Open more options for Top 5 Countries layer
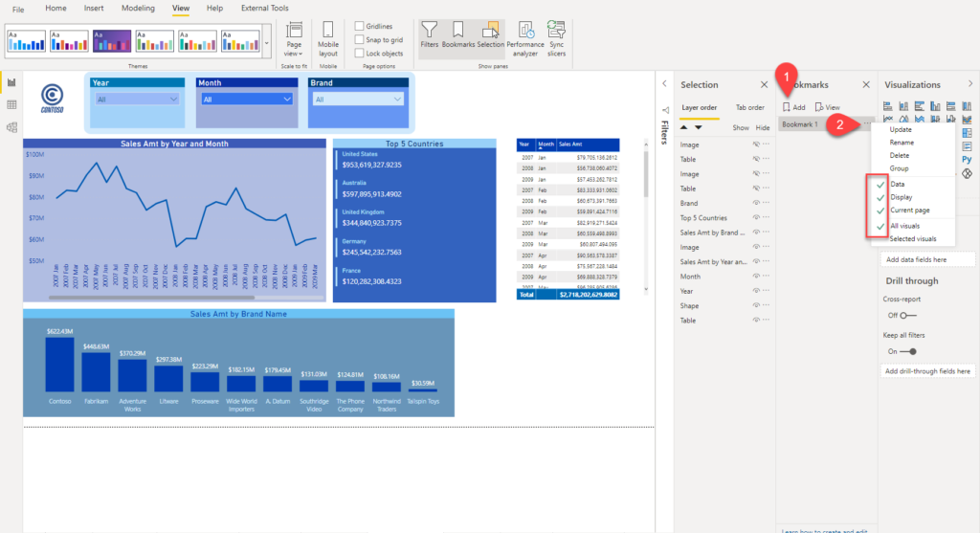Viewport: 980px width, 533px height. [x=767, y=217]
